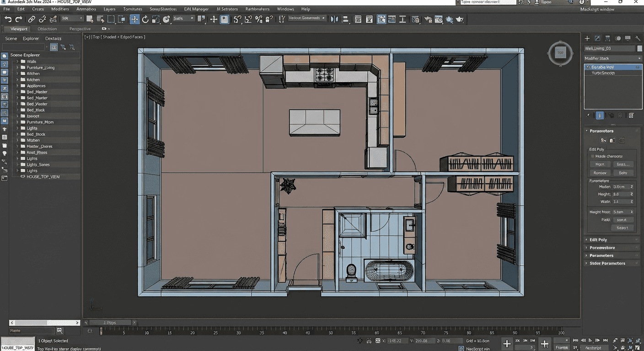Switch to the Perspective tab
The height and width of the screenshot is (351, 644).
click(x=80, y=29)
